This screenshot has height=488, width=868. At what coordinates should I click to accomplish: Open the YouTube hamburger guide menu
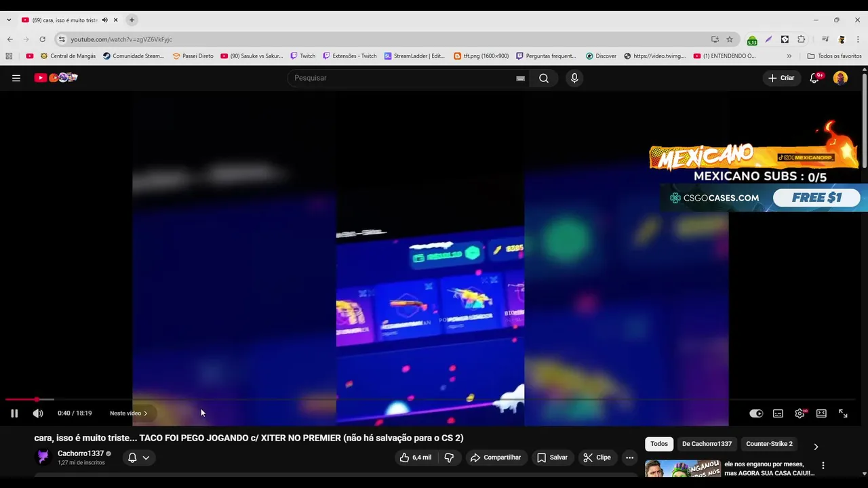point(16,78)
